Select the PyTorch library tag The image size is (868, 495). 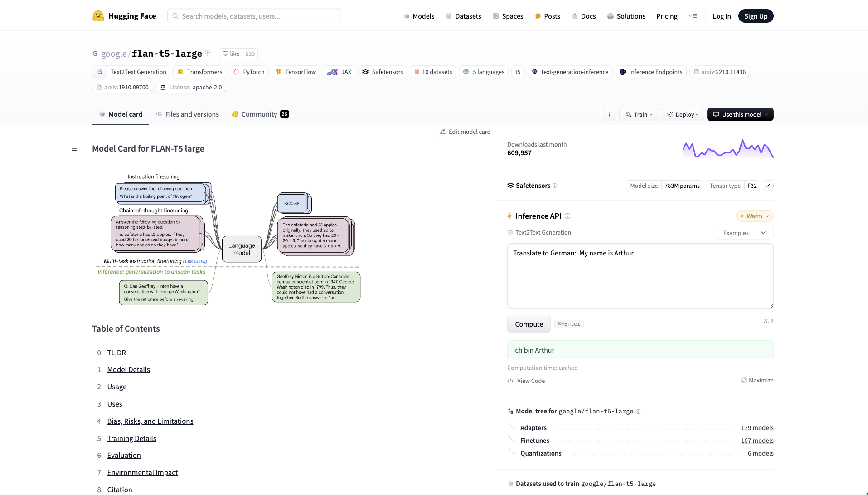[x=249, y=72]
